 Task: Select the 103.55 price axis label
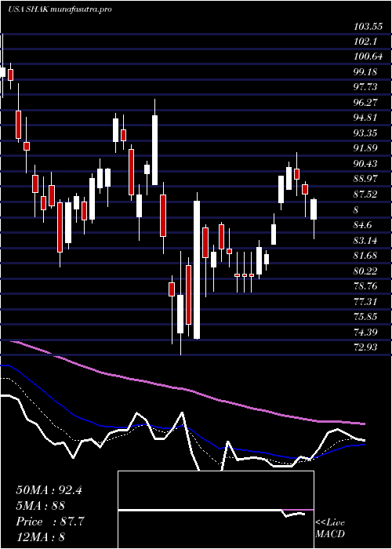368,26
